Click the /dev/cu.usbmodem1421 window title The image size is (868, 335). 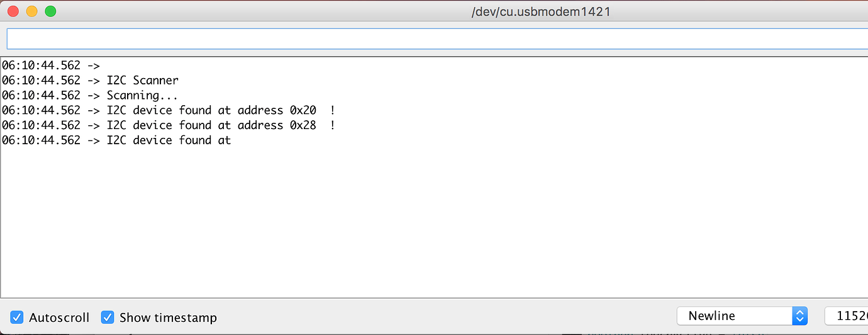click(x=540, y=11)
